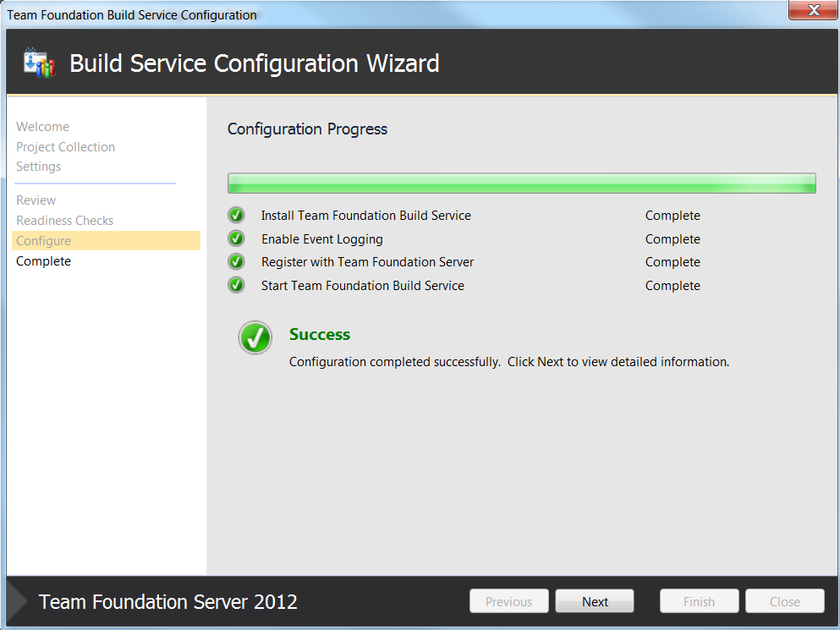Viewport: 840px width, 630px height.
Task: Click the large green Success checkmark icon
Action: [x=255, y=337]
